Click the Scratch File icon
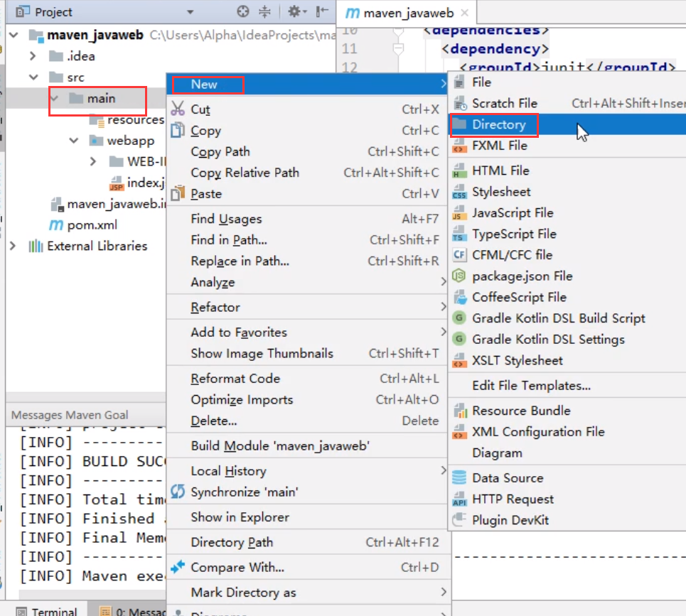This screenshot has height=616, width=686. pos(459,103)
